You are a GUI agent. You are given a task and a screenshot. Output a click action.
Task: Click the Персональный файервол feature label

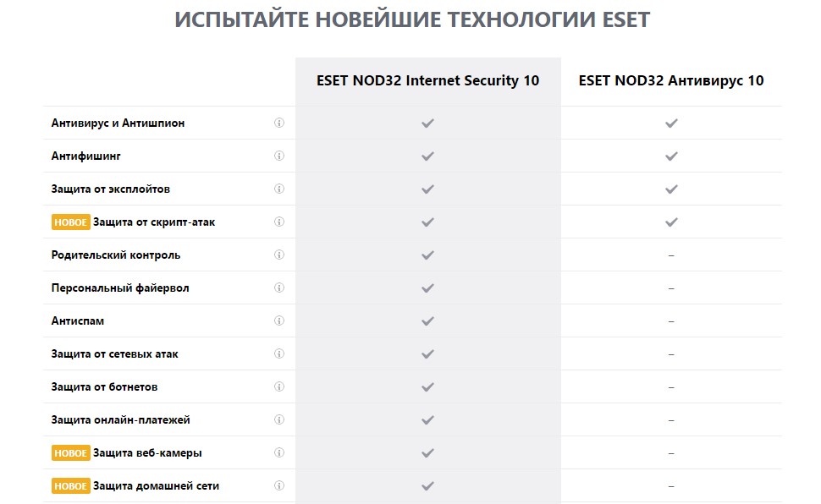pos(120,288)
